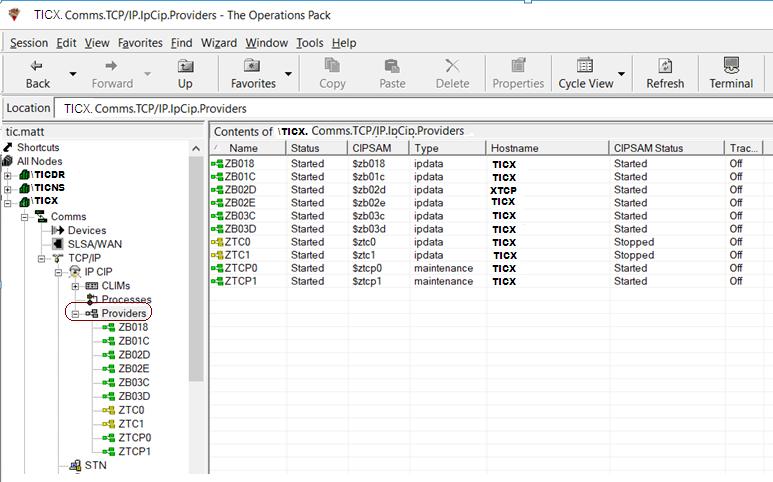Screen dimensions: 773x482
Task: Open the Favorites toolbar button
Action: 253,66
